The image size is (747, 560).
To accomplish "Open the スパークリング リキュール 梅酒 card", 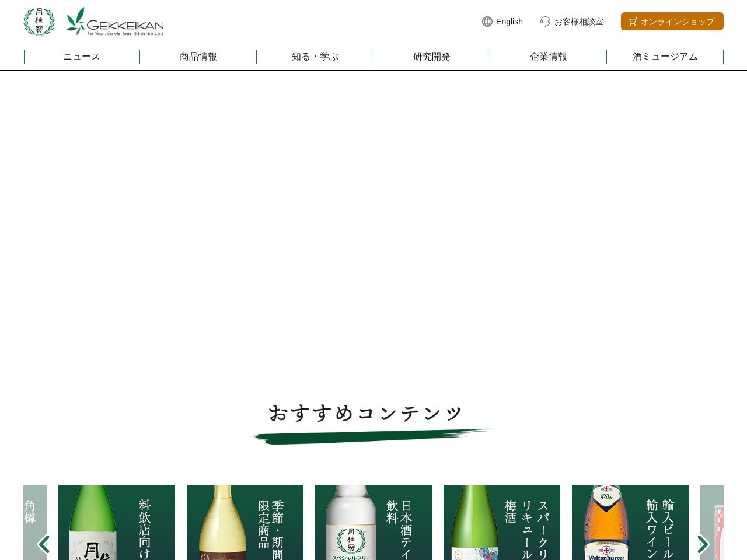I will pyautogui.click(x=502, y=523).
